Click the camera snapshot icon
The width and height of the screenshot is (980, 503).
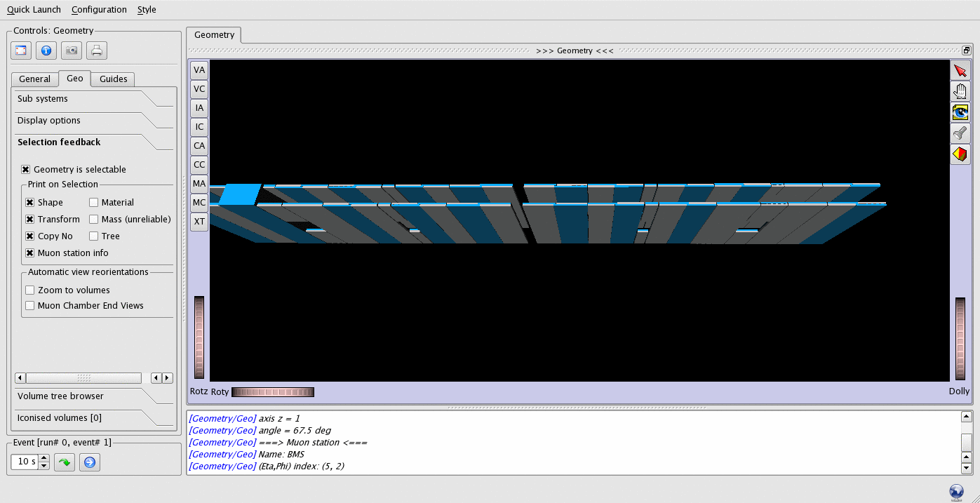point(71,51)
